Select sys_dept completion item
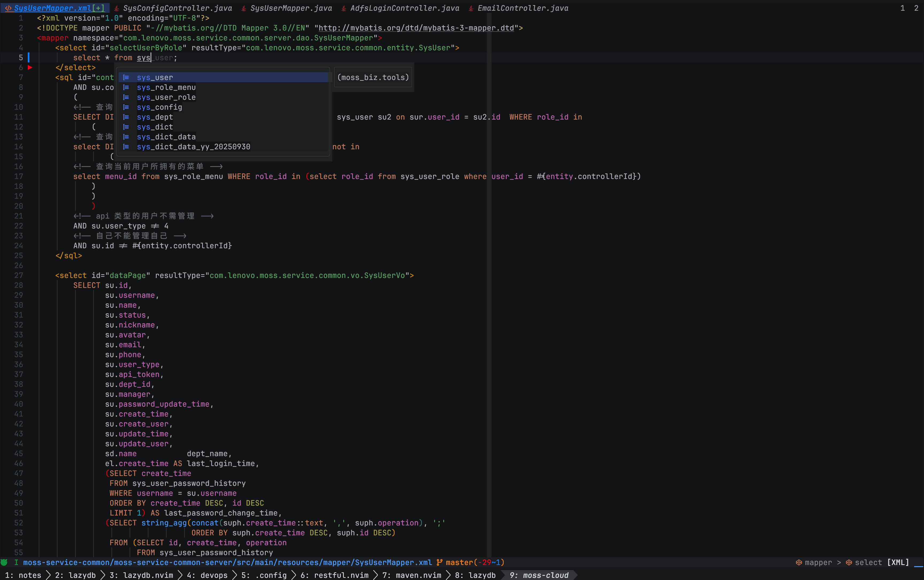 tap(223, 117)
